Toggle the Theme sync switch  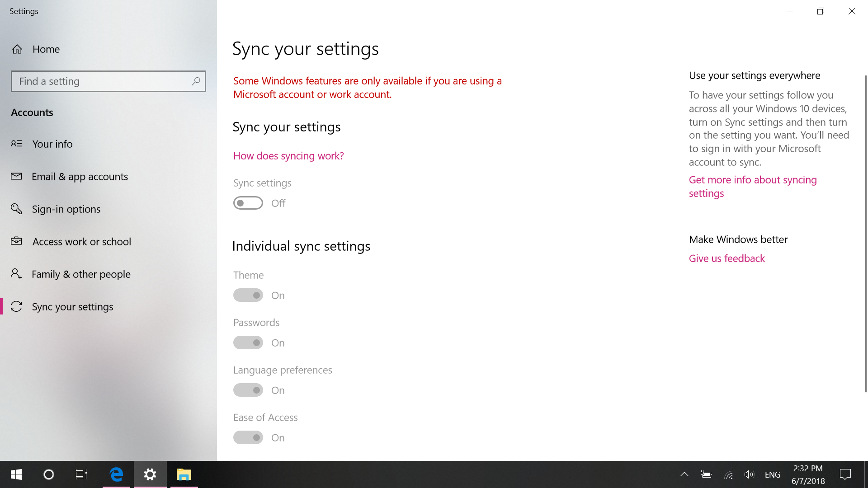tap(248, 296)
